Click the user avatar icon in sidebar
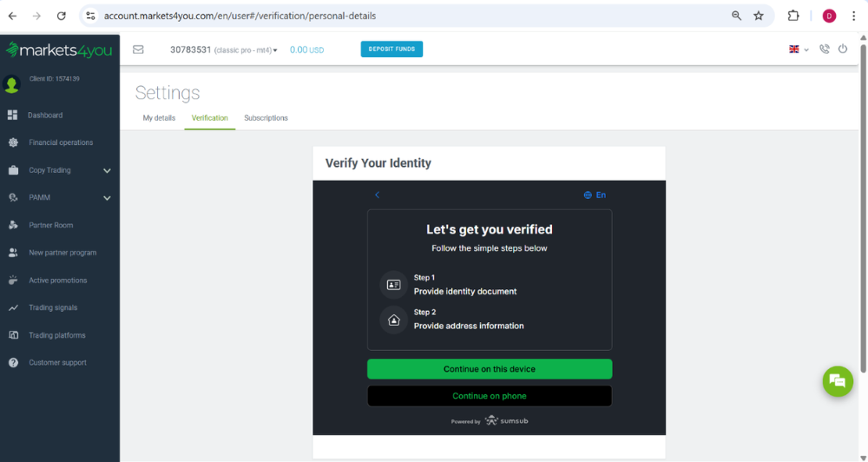 click(x=12, y=84)
